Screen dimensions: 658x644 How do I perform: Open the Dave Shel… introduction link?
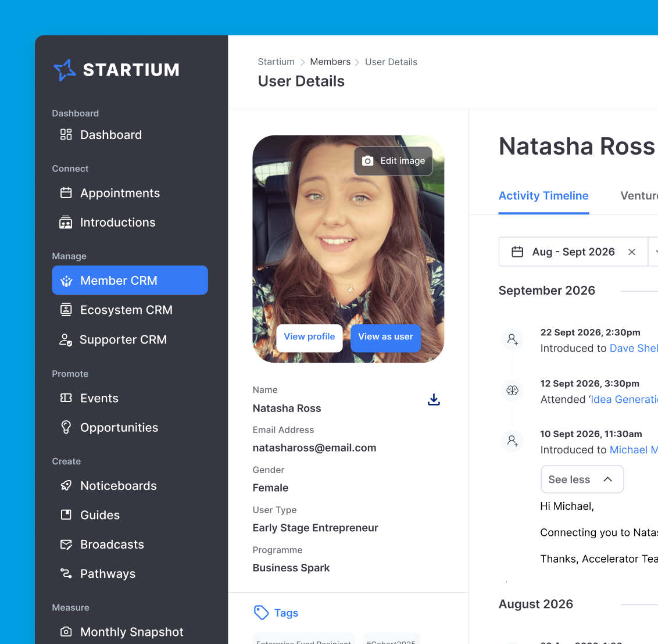coord(633,348)
